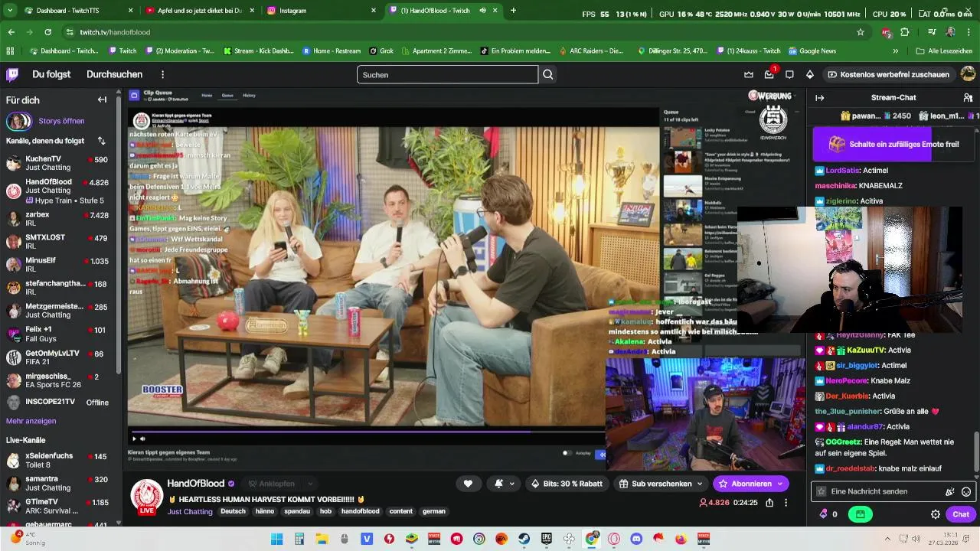Open stream options three-dot menu
This screenshot has width=980, height=551.
[x=786, y=503]
